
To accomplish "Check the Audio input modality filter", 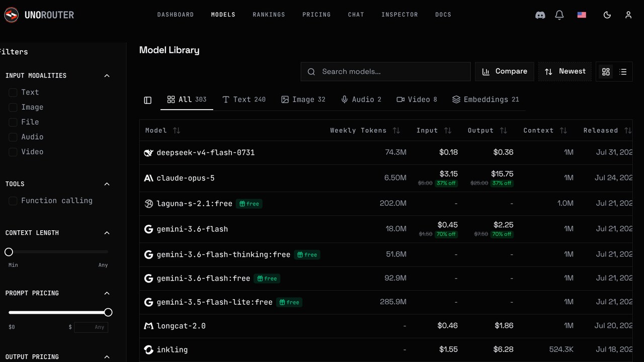I will click(x=13, y=137).
